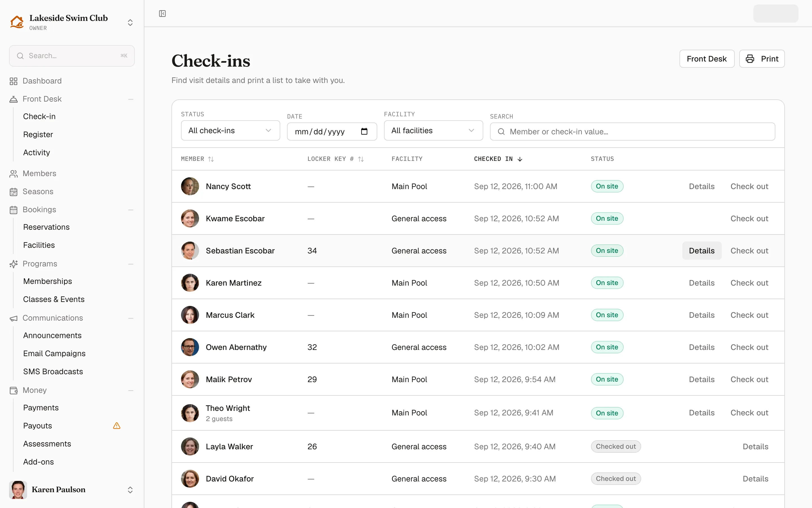This screenshot has width=812, height=508.
Task: Open Details for Layla Walker
Action: click(x=755, y=446)
